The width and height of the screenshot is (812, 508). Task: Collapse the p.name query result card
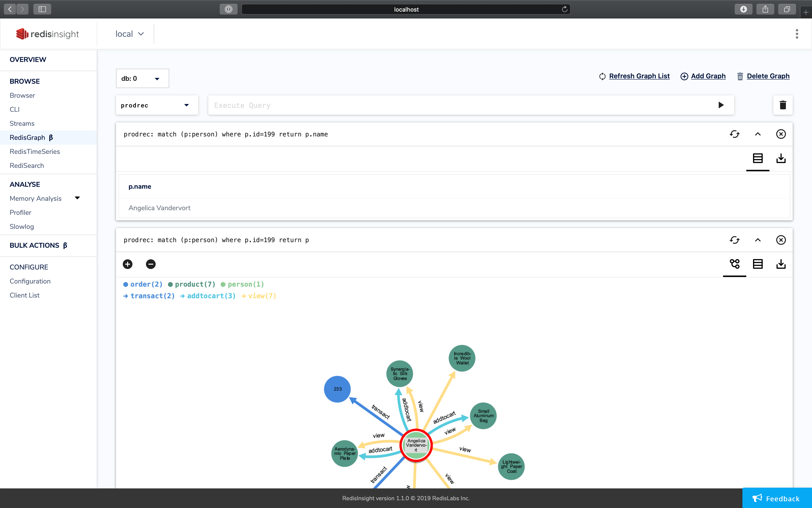tap(758, 134)
